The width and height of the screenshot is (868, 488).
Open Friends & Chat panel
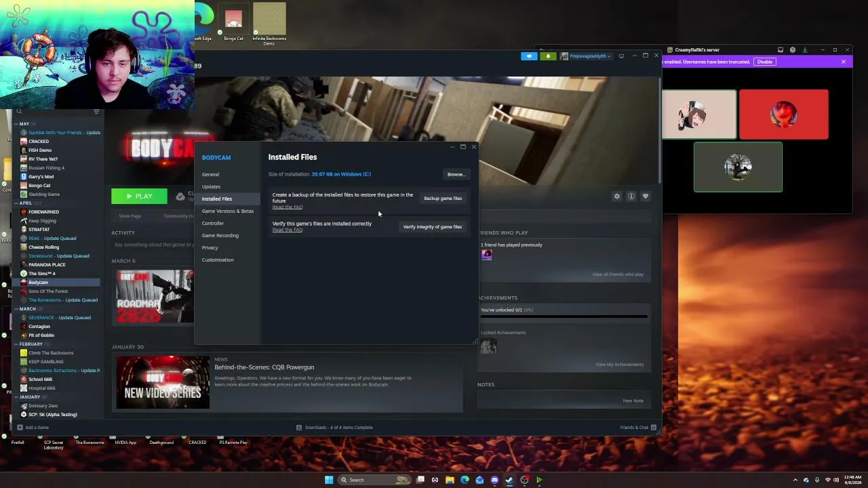click(x=637, y=428)
